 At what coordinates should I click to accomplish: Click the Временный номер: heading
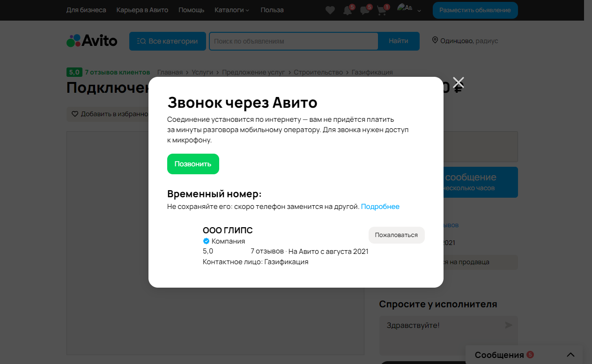click(215, 194)
